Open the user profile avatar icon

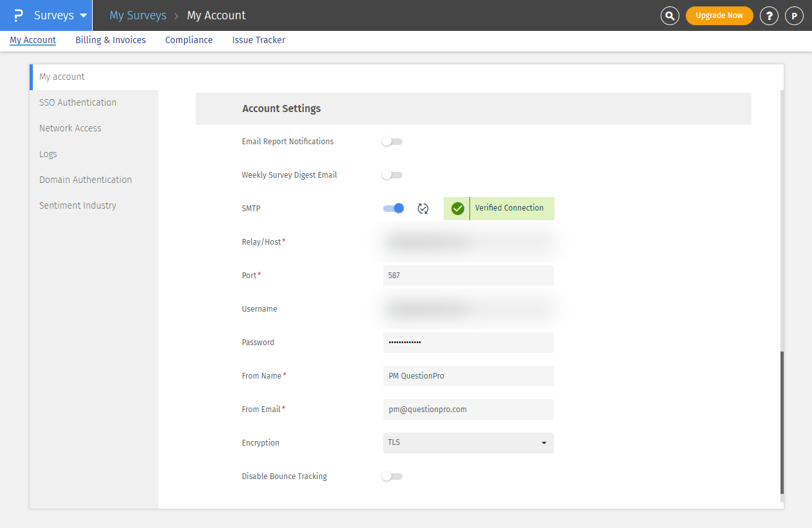tap(794, 15)
